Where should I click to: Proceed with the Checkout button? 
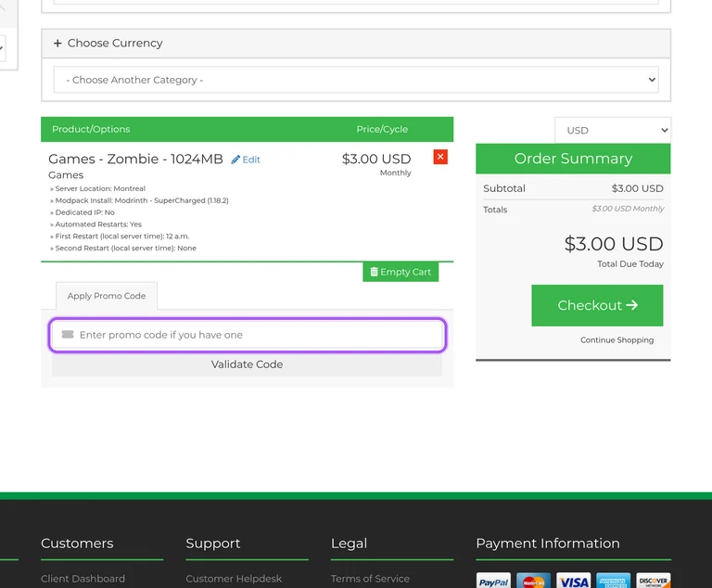click(597, 305)
